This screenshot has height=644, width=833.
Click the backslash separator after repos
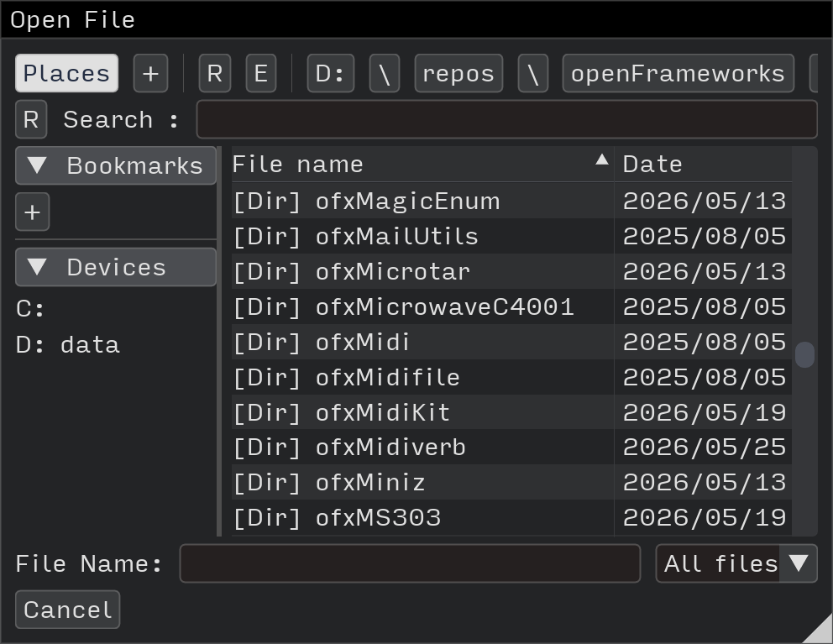tap(533, 73)
